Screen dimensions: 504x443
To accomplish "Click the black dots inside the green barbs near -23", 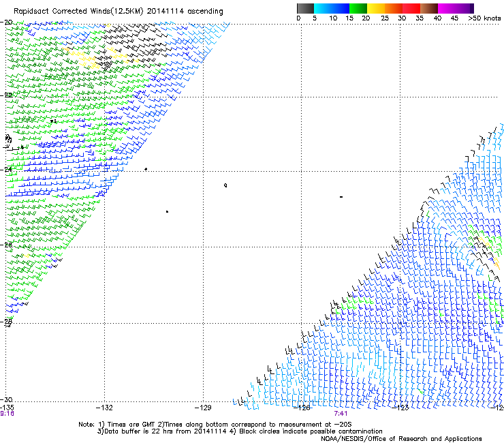I will (53, 121).
